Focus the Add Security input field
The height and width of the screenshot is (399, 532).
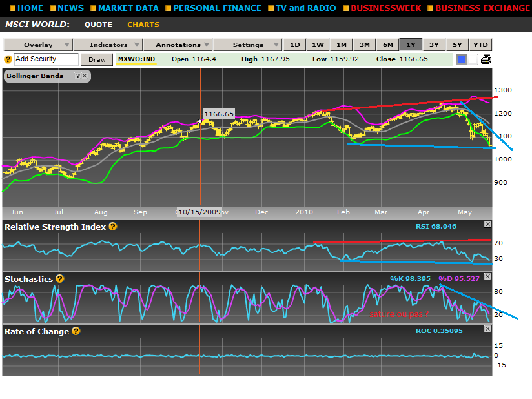(46, 59)
